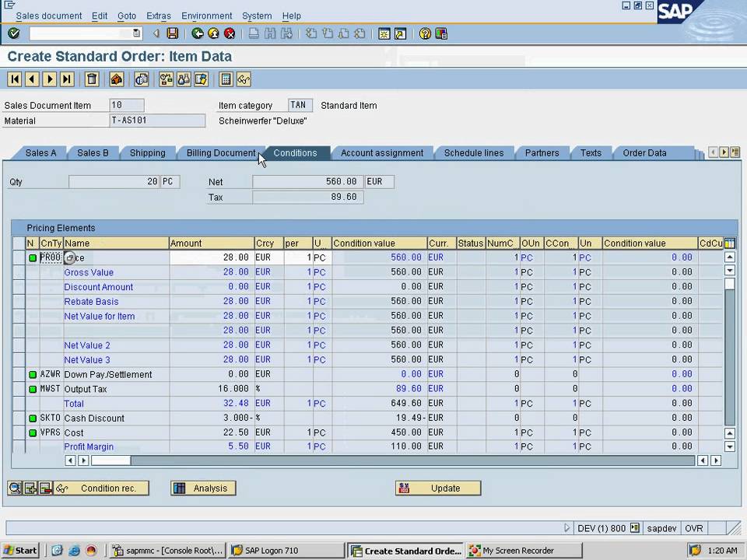Click the Update button
The image size is (747, 560).
pyautogui.click(x=438, y=488)
